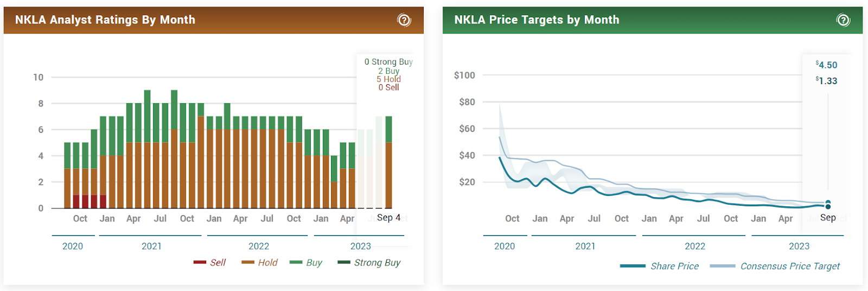Open help icon in Analyst Ratings header

click(x=404, y=20)
